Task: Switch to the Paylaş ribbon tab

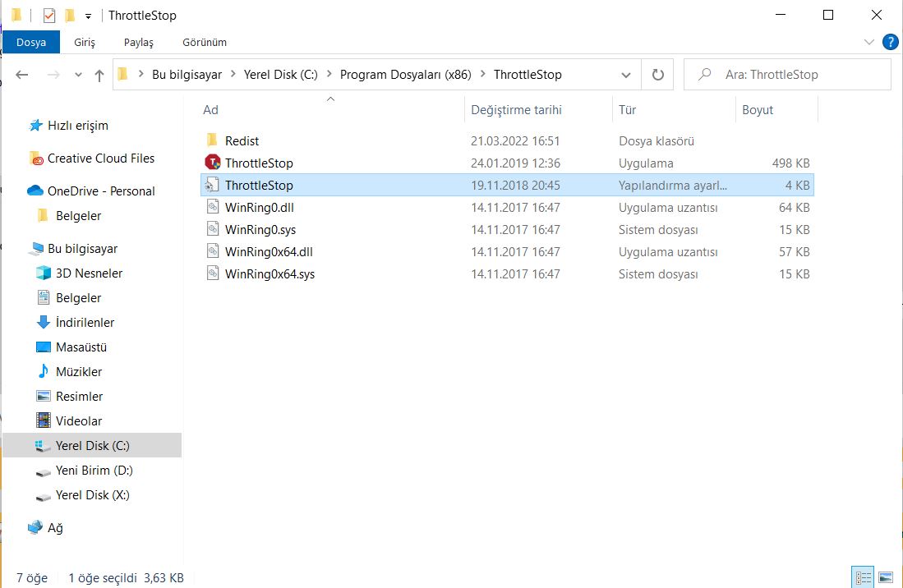Action: (139, 42)
